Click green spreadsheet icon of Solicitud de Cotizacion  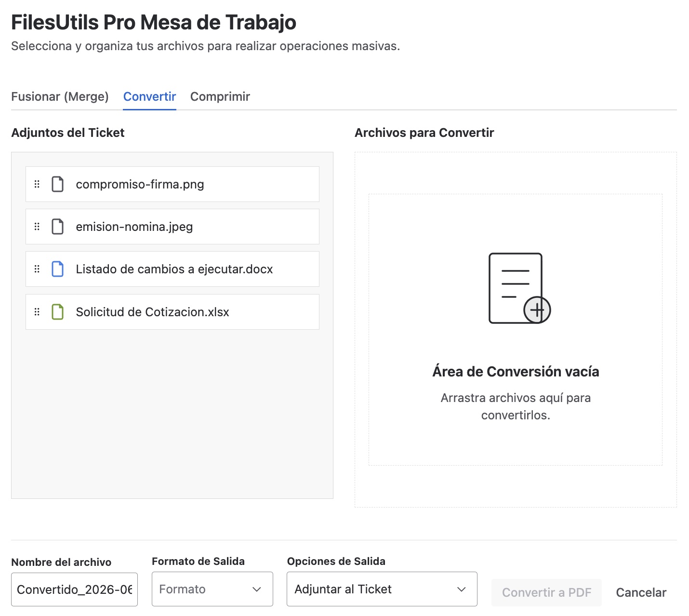pyautogui.click(x=57, y=312)
